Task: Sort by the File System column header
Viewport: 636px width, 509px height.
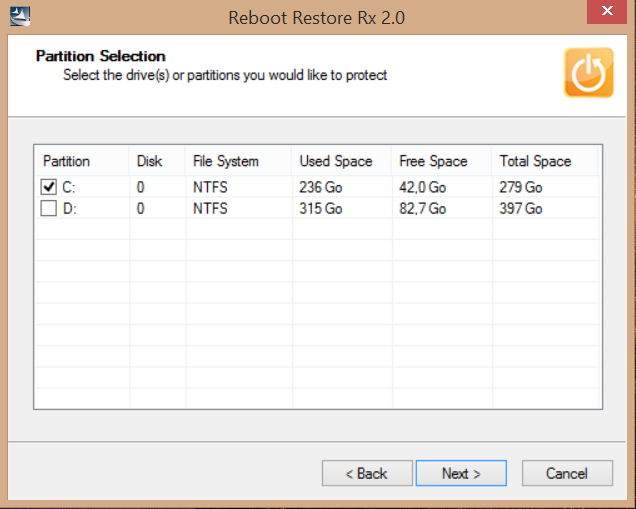Action: 239,161
